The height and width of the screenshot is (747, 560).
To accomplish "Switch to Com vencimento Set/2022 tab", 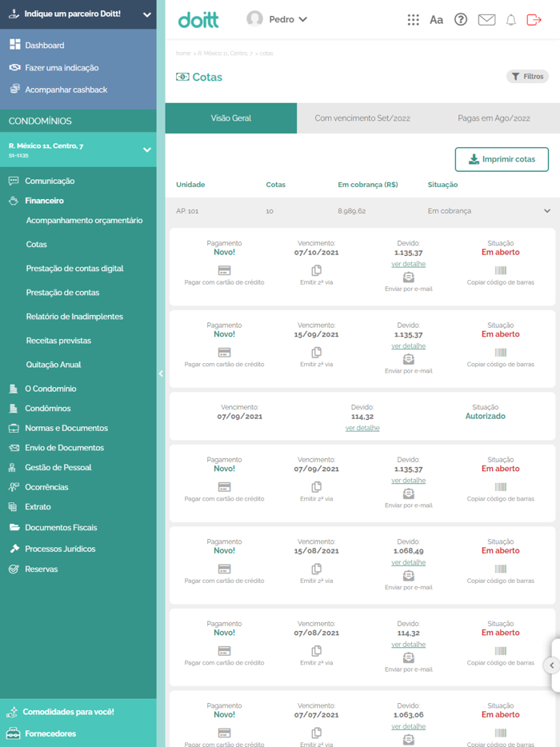I will pyautogui.click(x=362, y=118).
